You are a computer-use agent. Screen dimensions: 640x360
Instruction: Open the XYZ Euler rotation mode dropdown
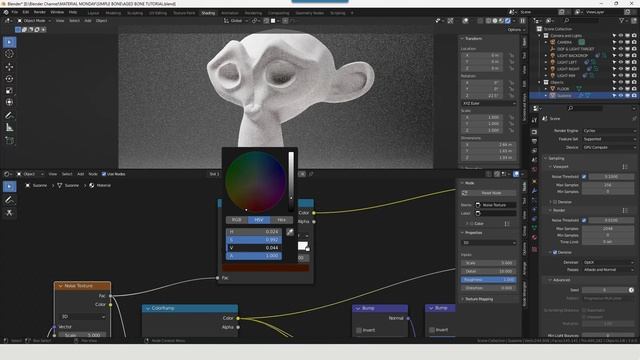[x=489, y=103]
